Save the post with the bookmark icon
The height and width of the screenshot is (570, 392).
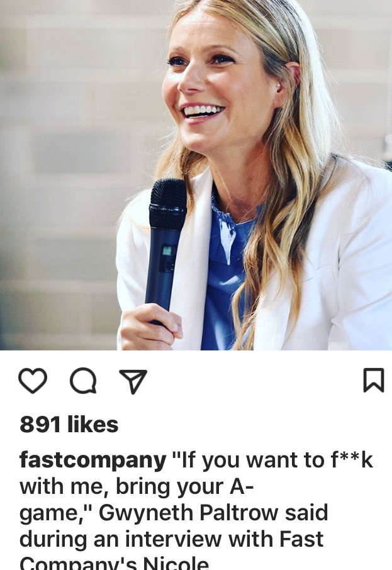click(374, 380)
